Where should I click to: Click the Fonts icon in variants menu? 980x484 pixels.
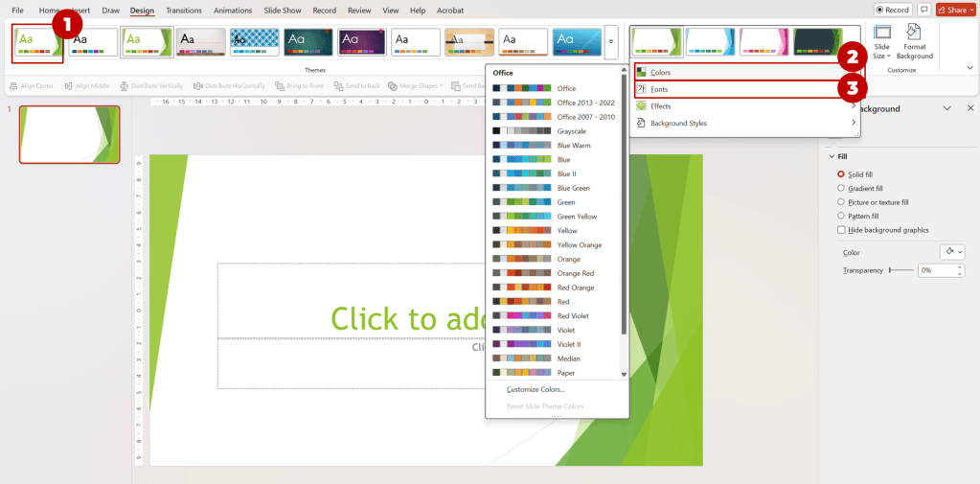click(642, 89)
